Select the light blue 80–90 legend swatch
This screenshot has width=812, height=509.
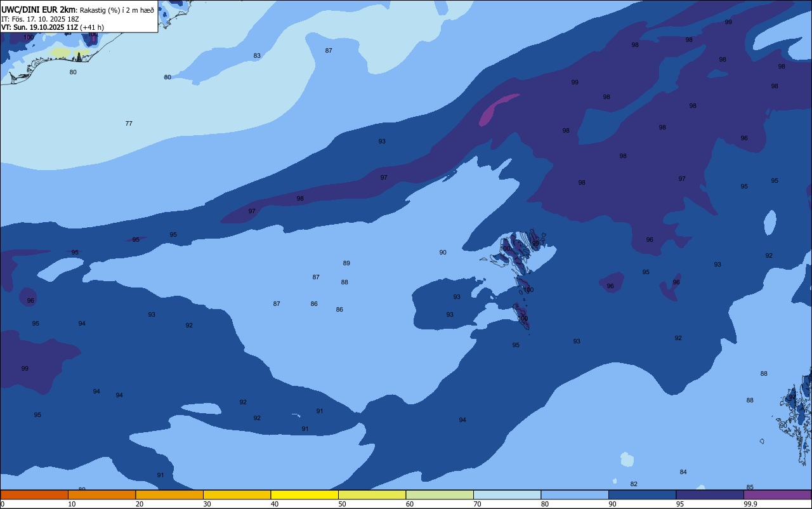(x=575, y=494)
